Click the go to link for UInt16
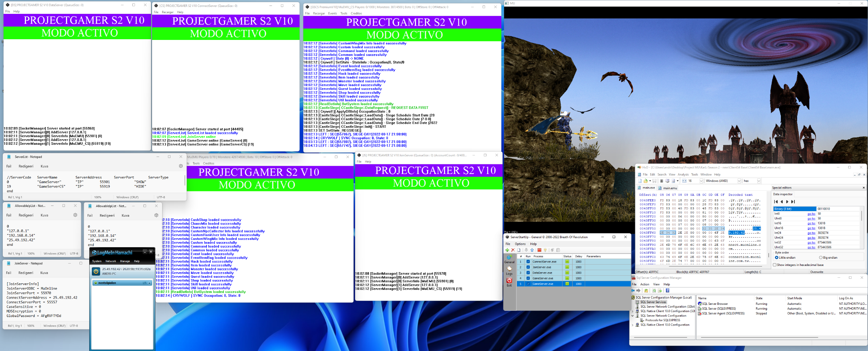 click(x=811, y=228)
